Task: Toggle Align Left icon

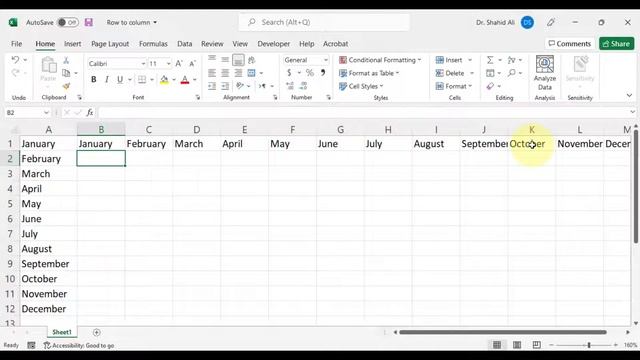Action: 212,73
